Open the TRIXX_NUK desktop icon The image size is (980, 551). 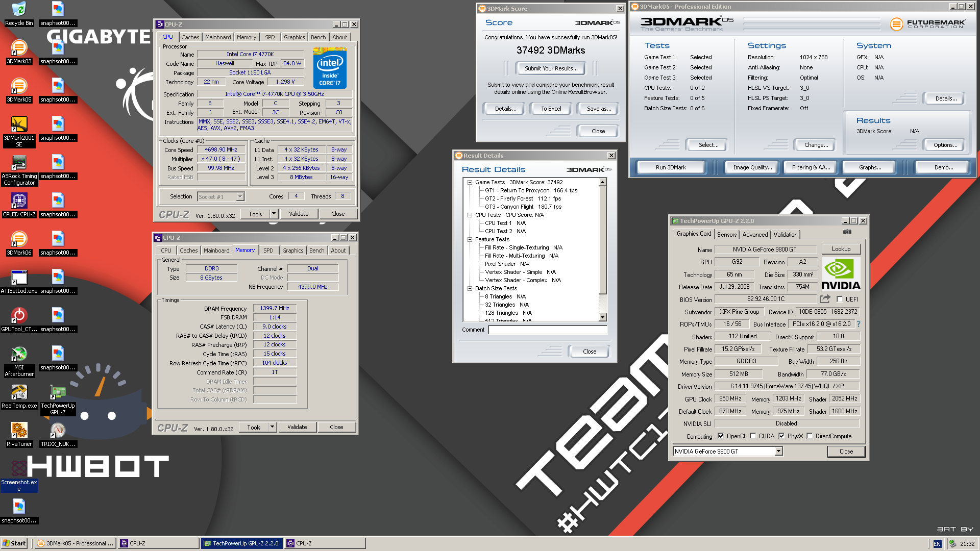(x=58, y=435)
